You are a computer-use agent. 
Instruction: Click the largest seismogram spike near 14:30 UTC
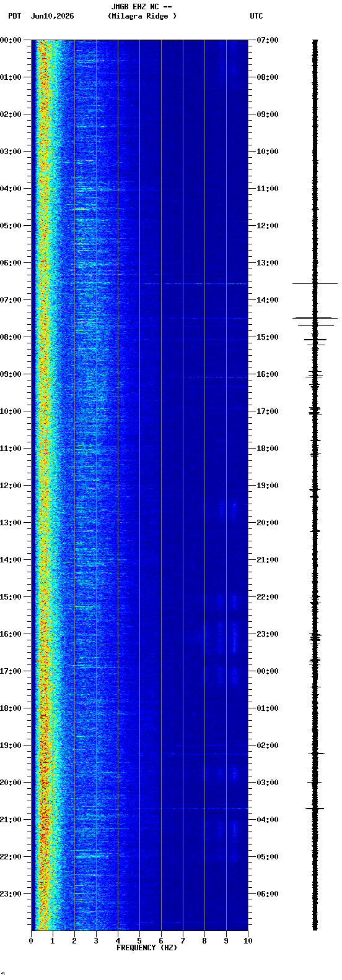[x=315, y=318]
